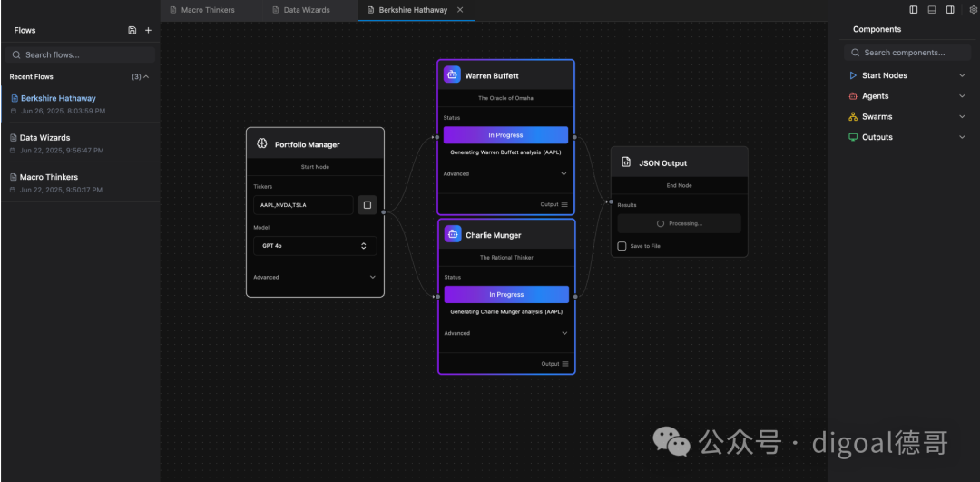Viewport: 980px width, 482px height.
Task: Click search icon in Search flows box
Action: tap(16, 55)
